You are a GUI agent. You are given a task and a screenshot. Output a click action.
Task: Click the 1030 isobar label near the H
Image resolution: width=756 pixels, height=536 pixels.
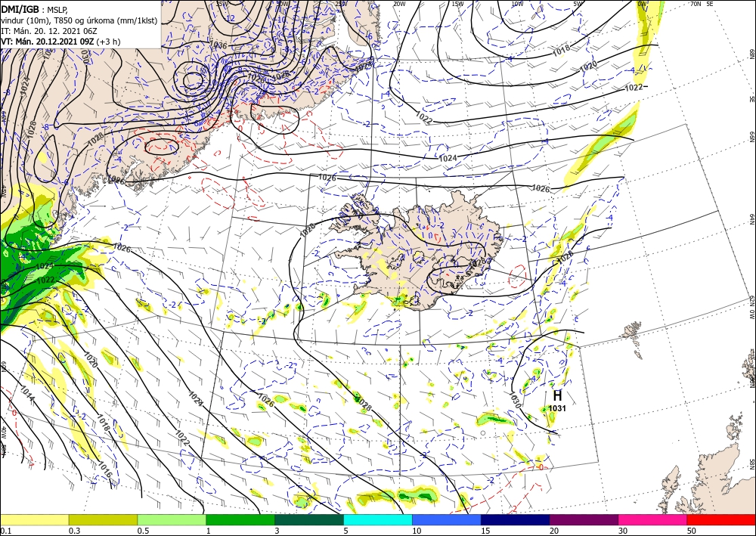pos(516,401)
